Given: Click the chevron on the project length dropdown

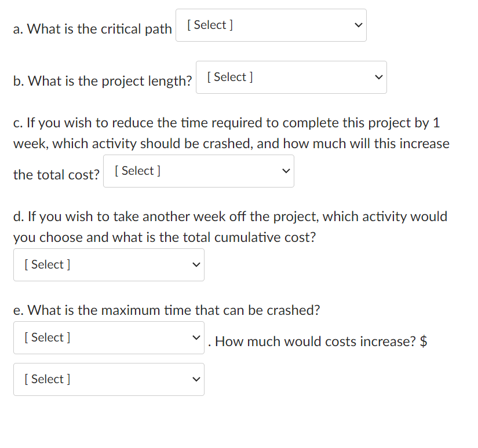Looking at the screenshot, I should pos(378,77).
